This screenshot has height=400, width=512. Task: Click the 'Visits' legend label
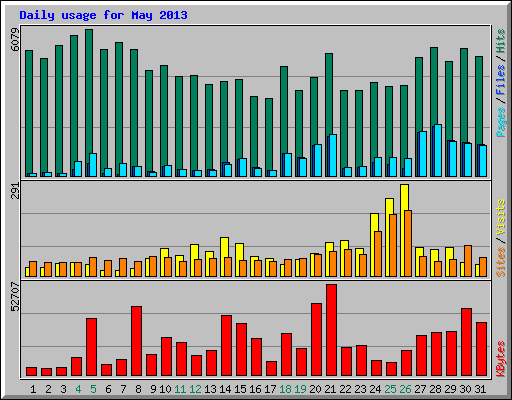tap(501, 217)
